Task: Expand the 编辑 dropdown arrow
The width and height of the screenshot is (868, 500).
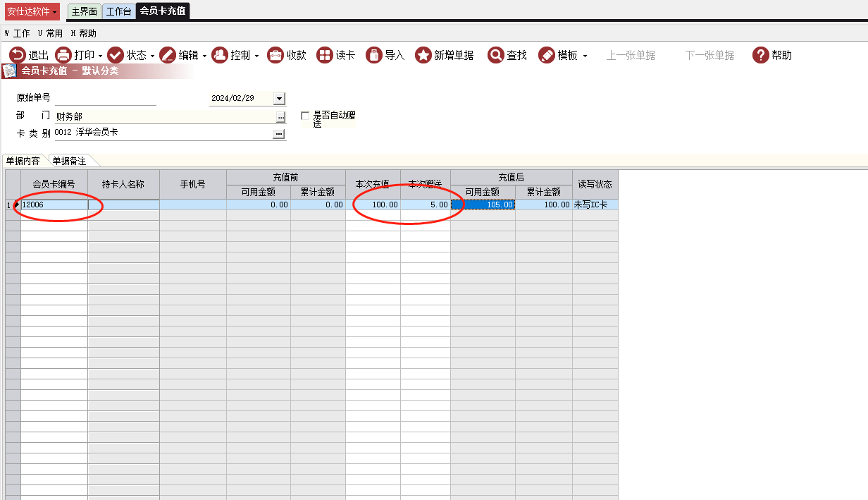Action: click(204, 56)
